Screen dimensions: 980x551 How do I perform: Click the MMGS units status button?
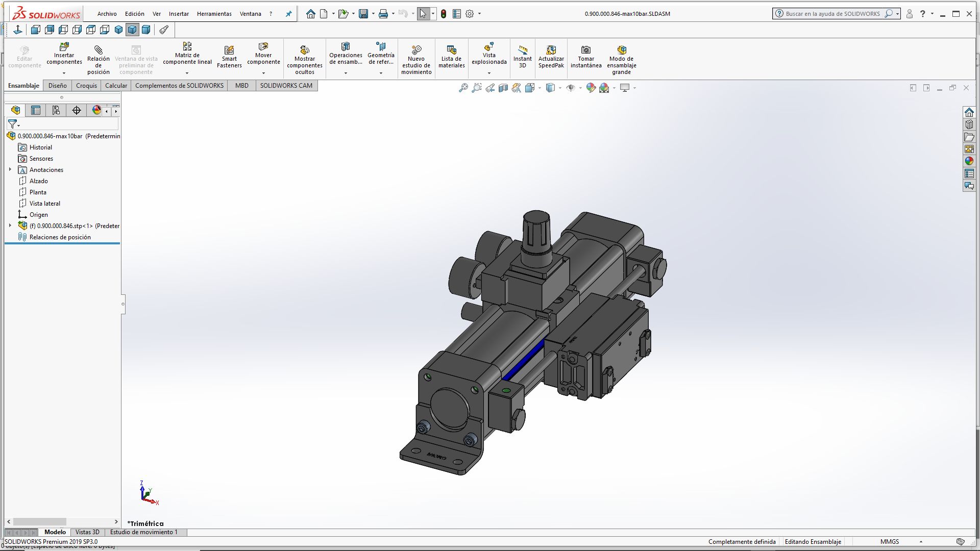click(x=889, y=541)
